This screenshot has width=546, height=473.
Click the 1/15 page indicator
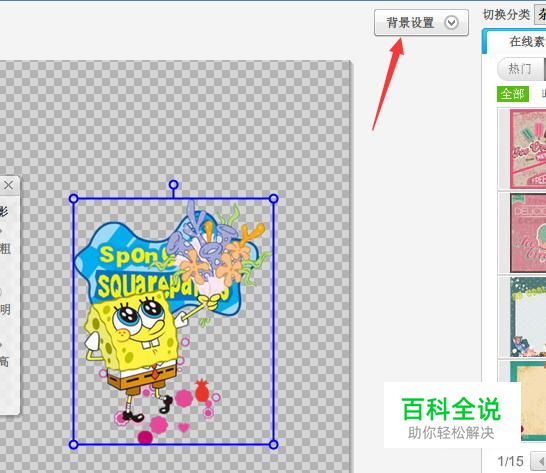(x=510, y=461)
